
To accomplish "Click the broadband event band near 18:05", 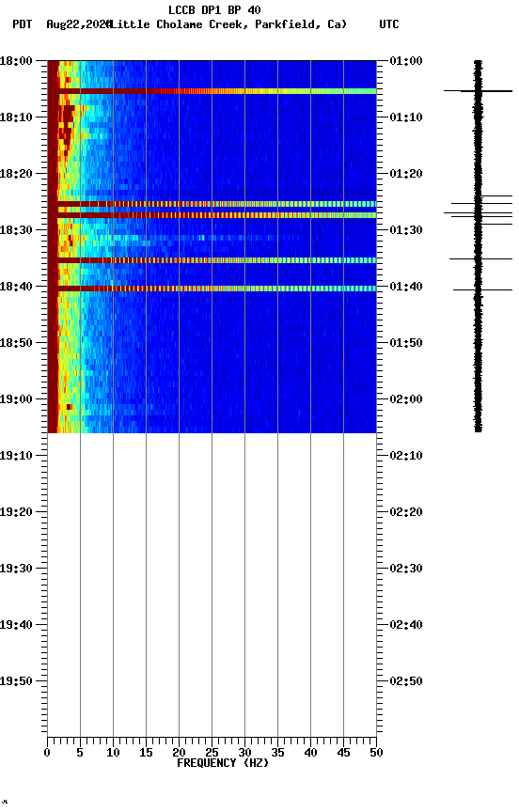I will click(x=212, y=91).
